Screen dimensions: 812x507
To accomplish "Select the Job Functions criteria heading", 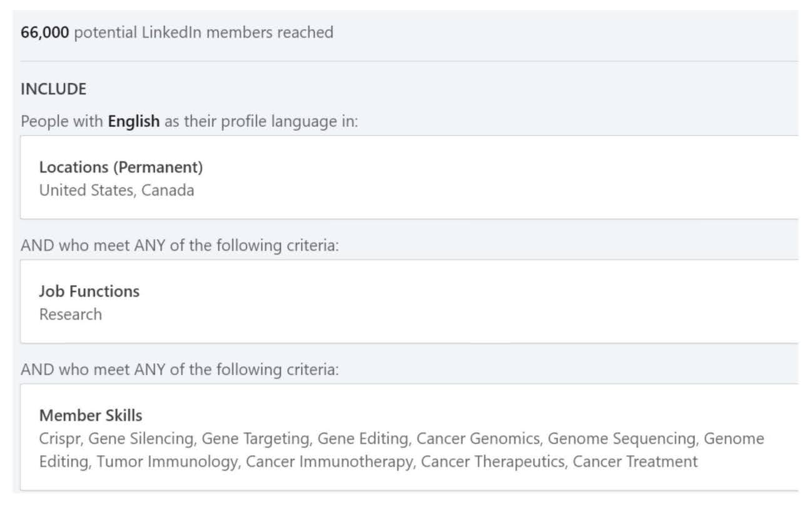I will coord(89,291).
